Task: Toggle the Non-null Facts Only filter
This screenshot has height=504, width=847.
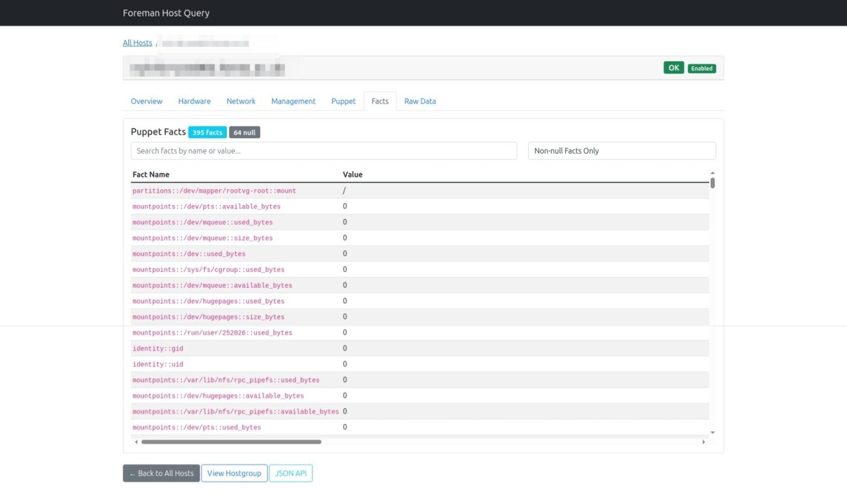Action: (x=621, y=151)
